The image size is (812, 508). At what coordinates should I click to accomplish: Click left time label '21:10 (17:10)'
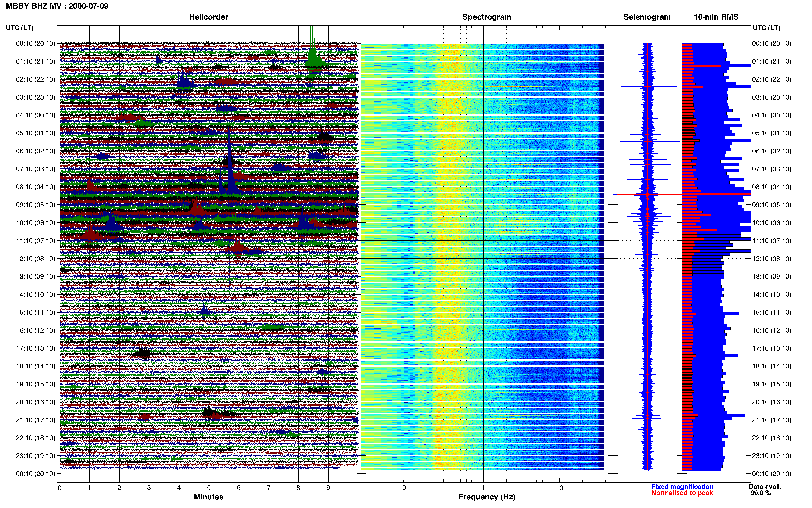tap(35, 420)
